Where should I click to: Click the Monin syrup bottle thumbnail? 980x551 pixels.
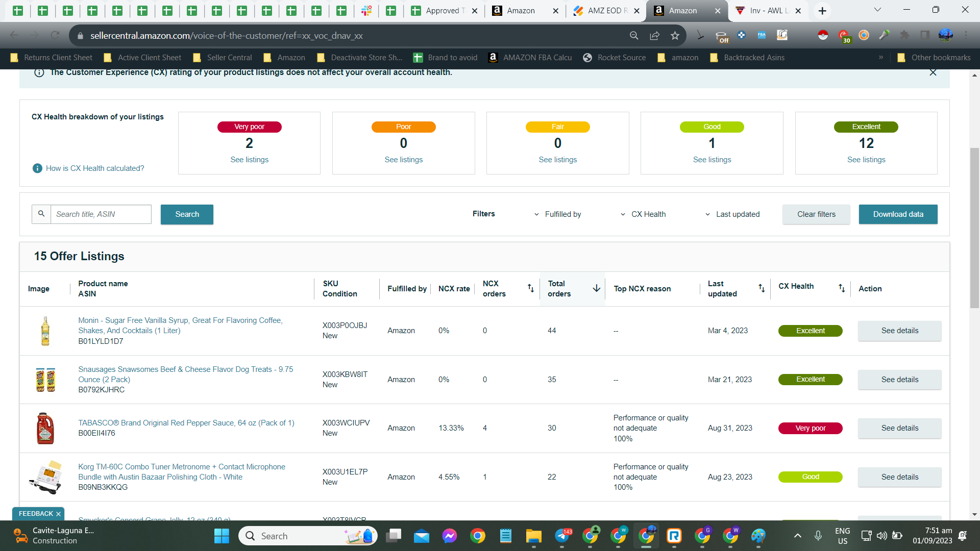[45, 331]
